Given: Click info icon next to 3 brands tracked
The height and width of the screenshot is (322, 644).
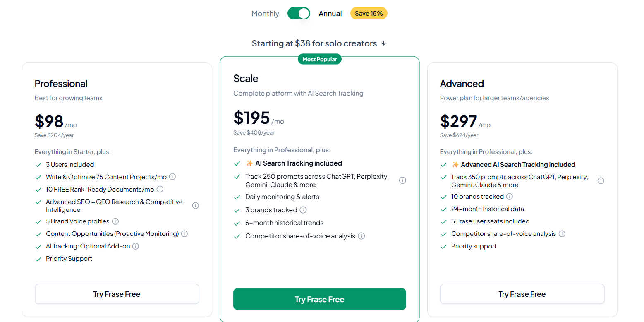Looking at the screenshot, I should pyautogui.click(x=303, y=210).
